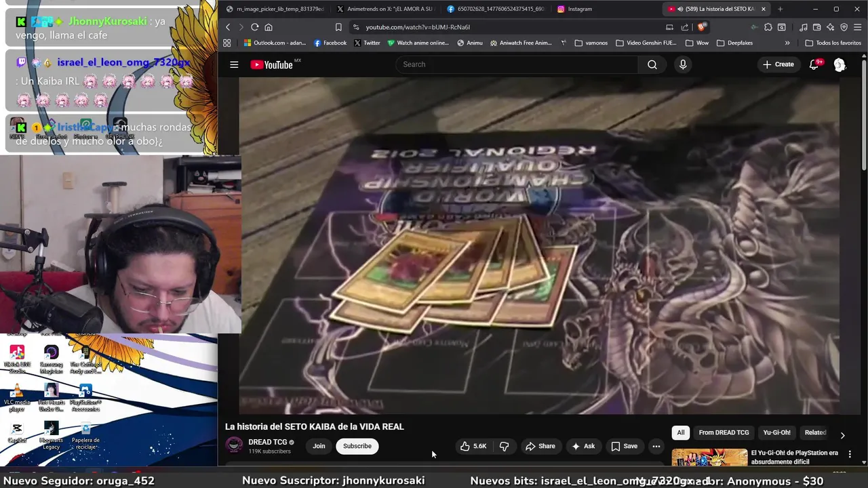Open the suggested PlayStation Yu-Gi-Oh video thumbnail
This screenshot has height=488, width=868.
[709, 457]
